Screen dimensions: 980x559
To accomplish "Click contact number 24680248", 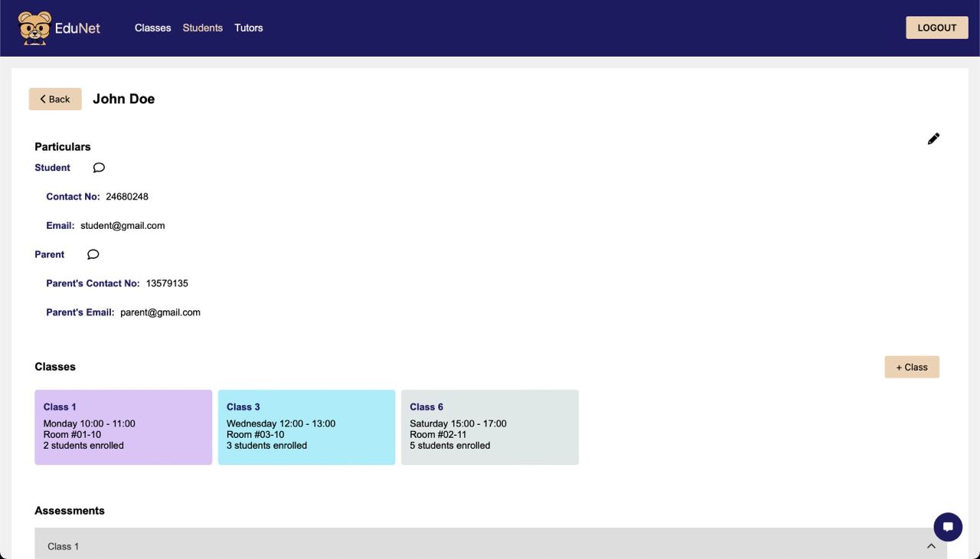I will pos(127,197).
